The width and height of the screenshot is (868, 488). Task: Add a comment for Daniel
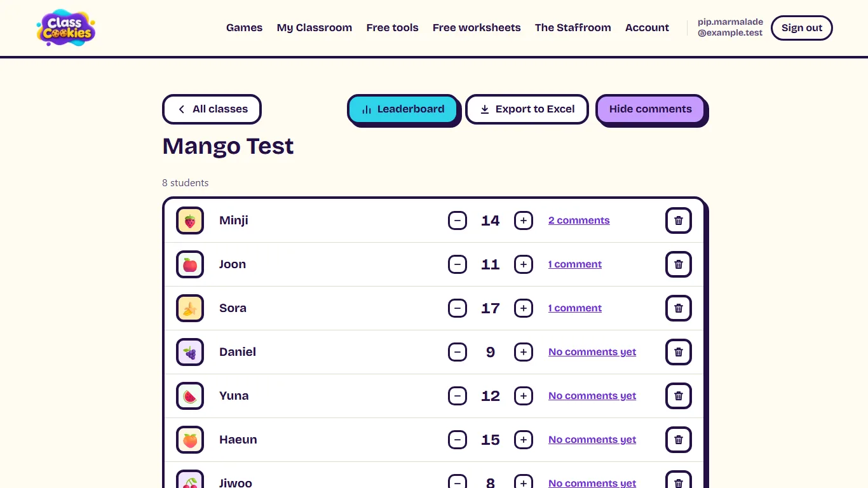pyautogui.click(x=592, y=352)
